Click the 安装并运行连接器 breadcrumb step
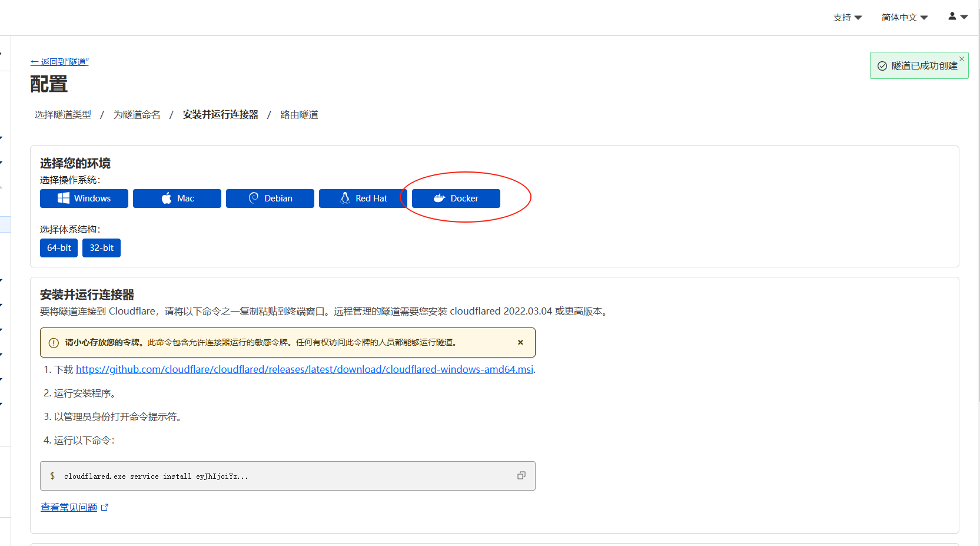This screenshot has width=980, height=546. point(221,115)
